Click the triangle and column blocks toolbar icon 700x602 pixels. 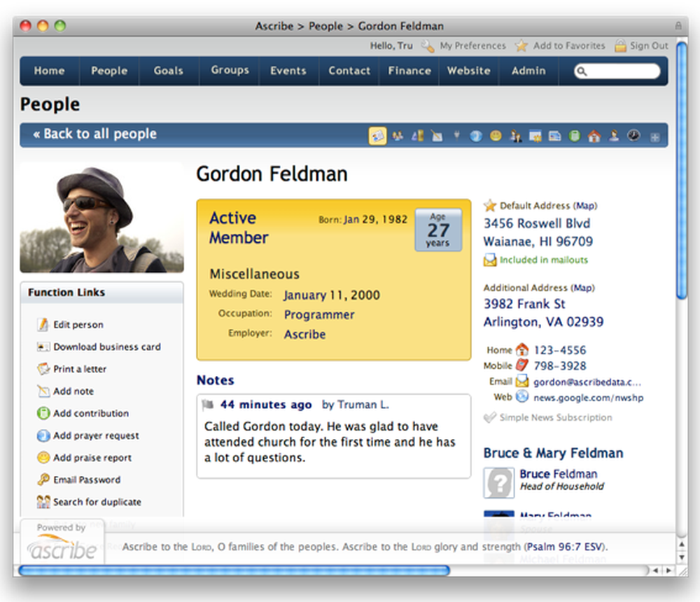pos(417,136)
